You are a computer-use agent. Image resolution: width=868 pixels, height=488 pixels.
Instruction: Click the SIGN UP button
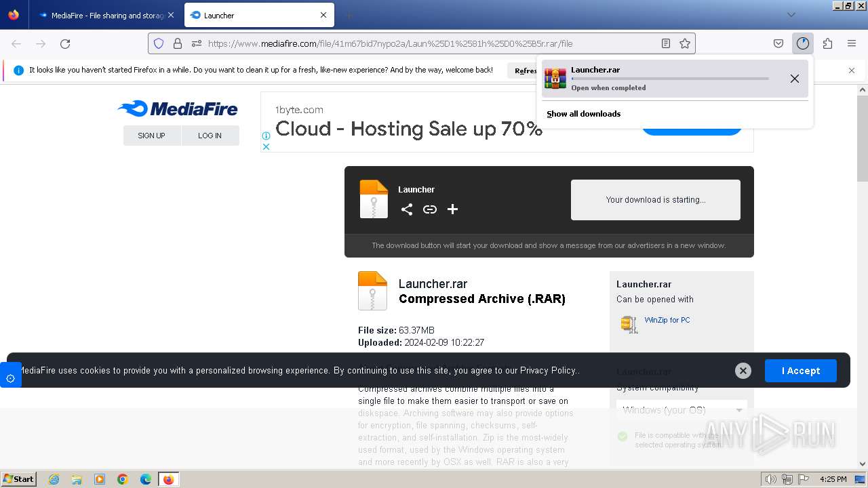tap(152, 136)
